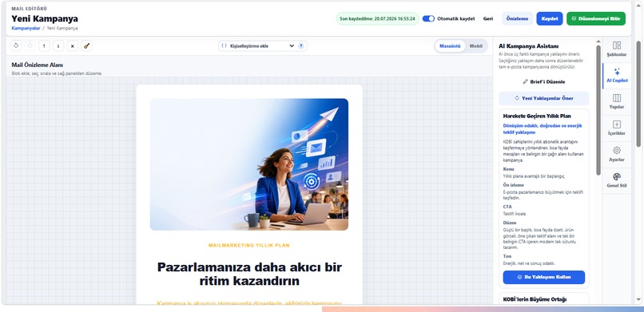The width and height of the screenshot is (644, 312).
Task: Click the 'Son kaydedilme' saved status badge
Action: [377, 19]
